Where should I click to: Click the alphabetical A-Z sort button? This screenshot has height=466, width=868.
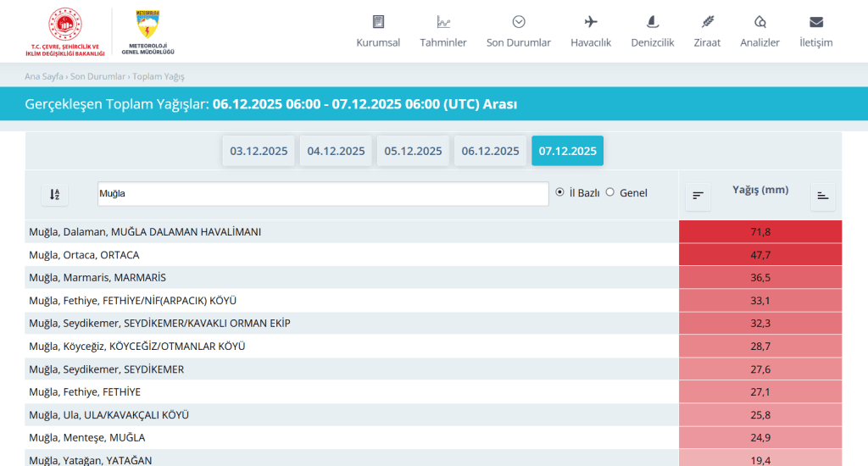click(x=55, y=195)
